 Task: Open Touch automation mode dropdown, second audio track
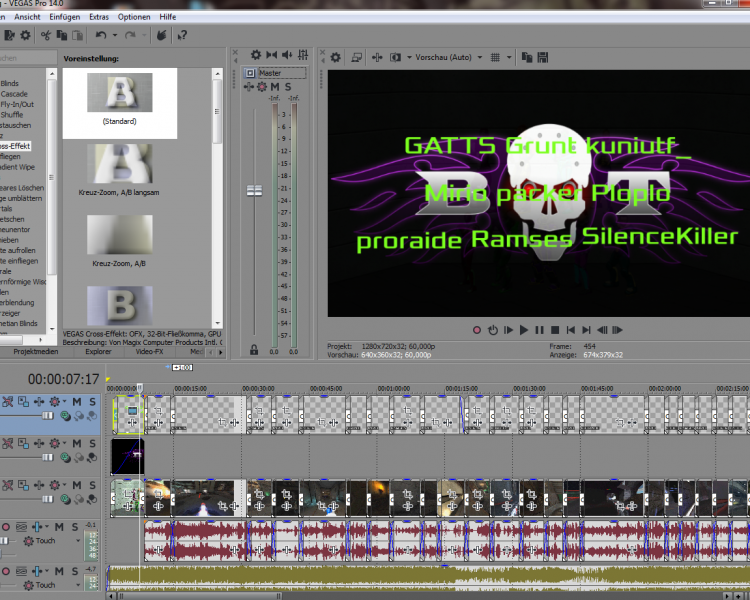[x=78, y=585]
